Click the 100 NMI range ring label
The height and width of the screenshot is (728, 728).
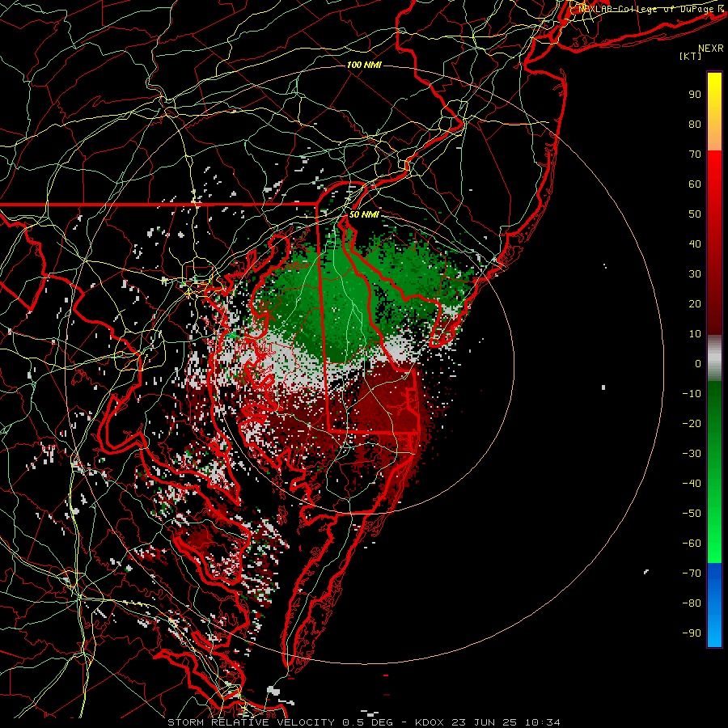tap(364, 65)
